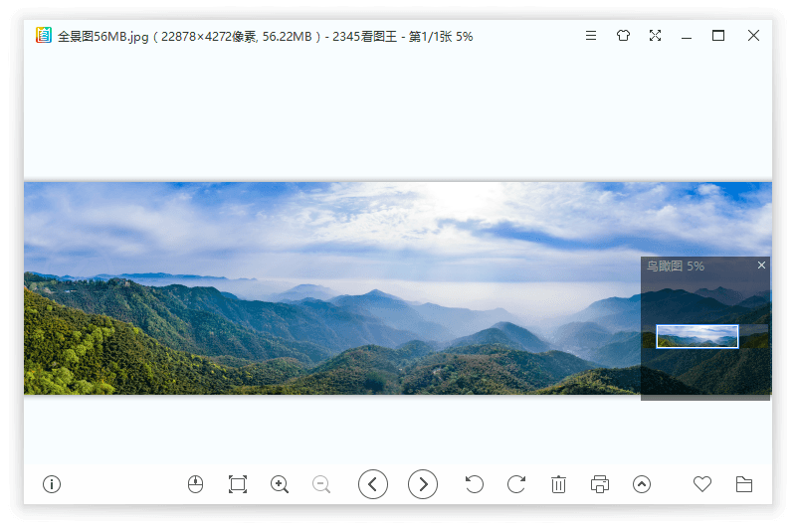Click the navigator viewport thumbnail rectangle
This screenshot has width=796, height=532.
697,336
